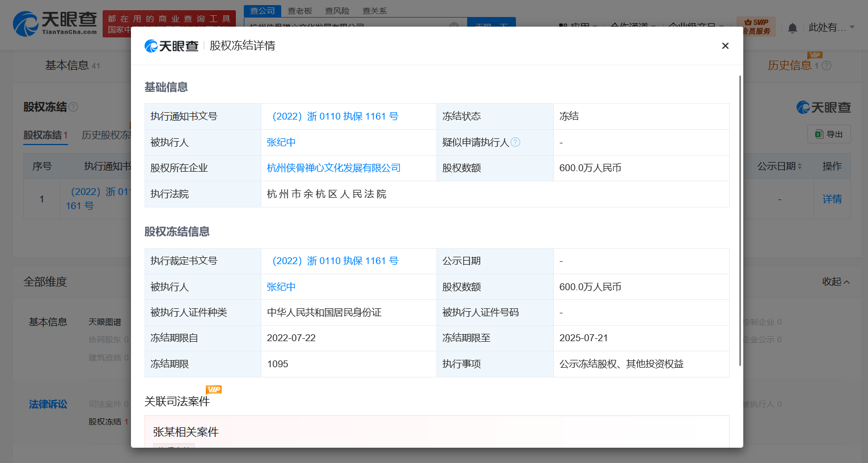Click the VIP badge above 关联司法案件
Viewport: 868px width, 463px height.
pos(214,389)
